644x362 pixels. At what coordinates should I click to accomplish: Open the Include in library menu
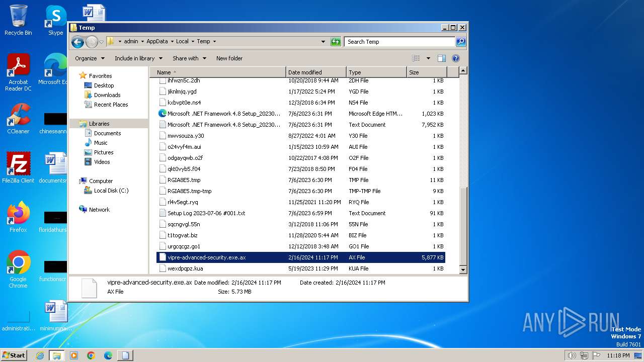point(138,58)
